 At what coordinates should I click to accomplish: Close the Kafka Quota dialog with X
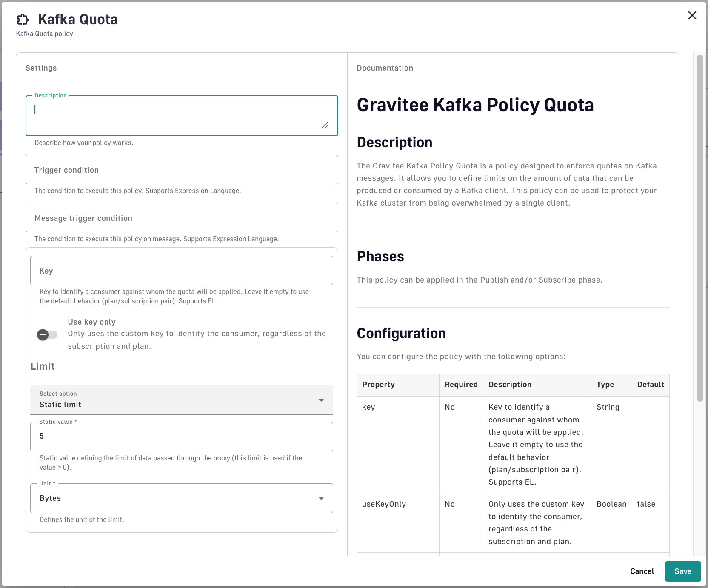pyautogui.click(x=692, y=16)
